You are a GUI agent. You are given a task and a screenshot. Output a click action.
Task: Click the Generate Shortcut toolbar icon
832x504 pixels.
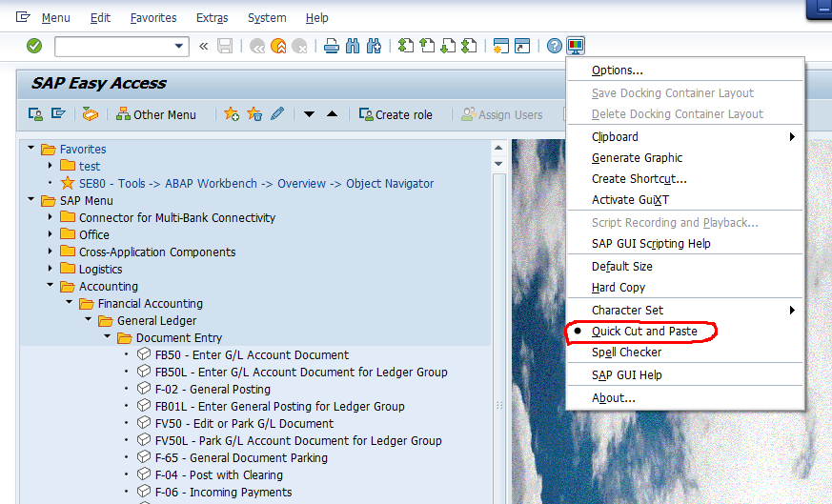pyautogui.click(x=522, y=46)
